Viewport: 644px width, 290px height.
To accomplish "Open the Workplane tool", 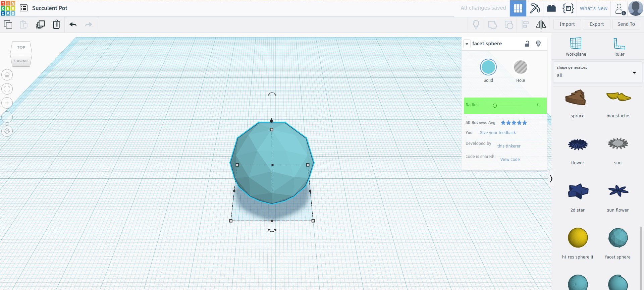I will coord(576,47).
